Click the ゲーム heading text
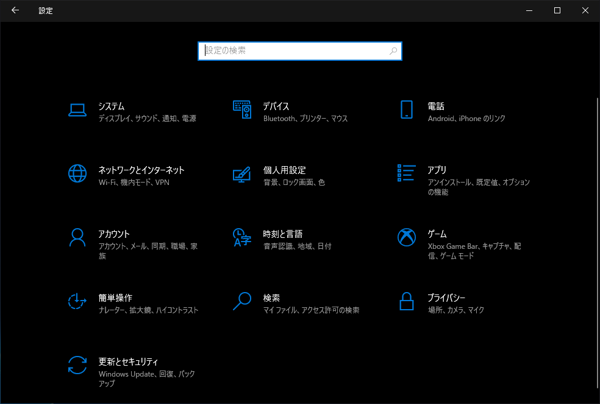This screenshot has width=600, height=404. 437,234
